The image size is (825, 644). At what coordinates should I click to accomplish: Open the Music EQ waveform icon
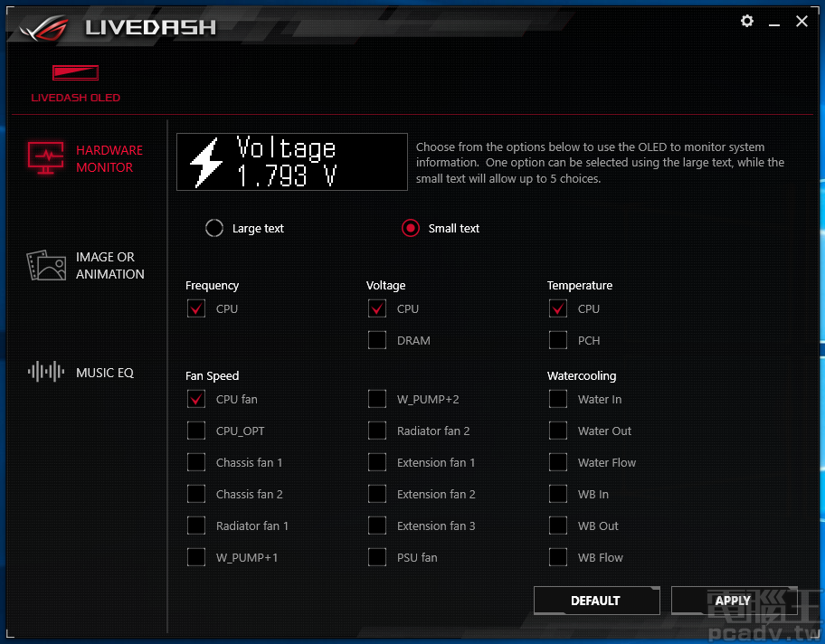[x=46, y=372]
